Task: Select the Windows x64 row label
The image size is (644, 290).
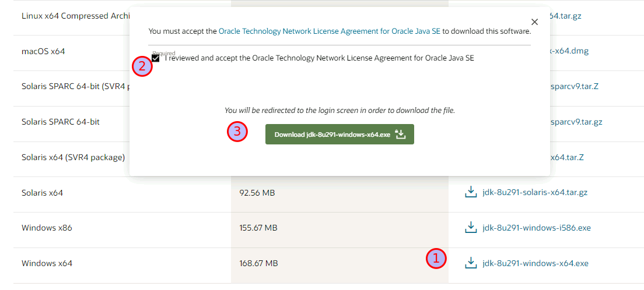Action: pos(47,263)
